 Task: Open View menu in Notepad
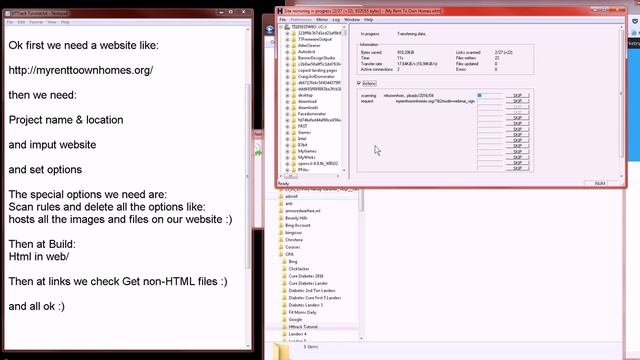[52, 22]
